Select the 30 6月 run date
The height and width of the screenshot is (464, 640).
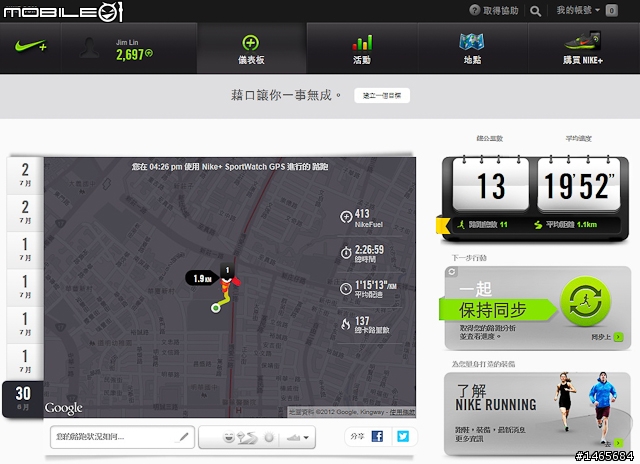[x=23, y=398]
